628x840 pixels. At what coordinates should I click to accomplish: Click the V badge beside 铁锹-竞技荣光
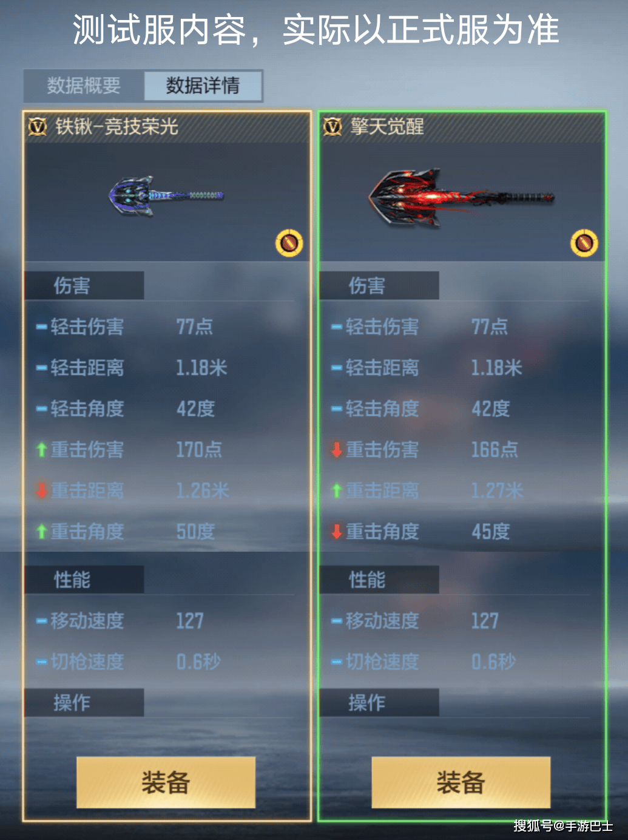click(x=38, y=127)
